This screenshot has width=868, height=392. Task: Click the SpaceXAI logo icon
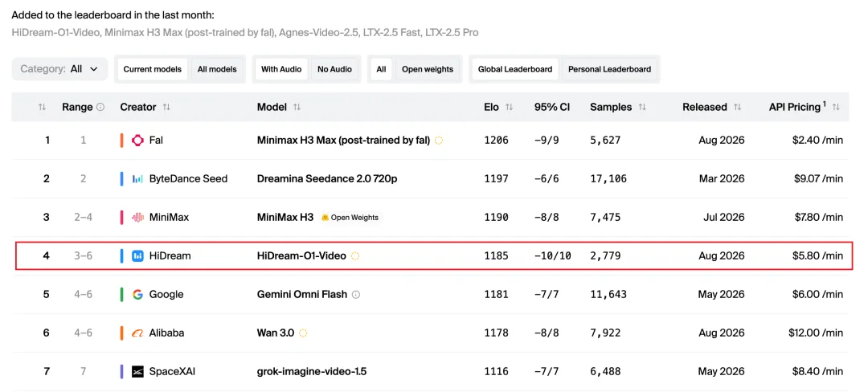138,372
